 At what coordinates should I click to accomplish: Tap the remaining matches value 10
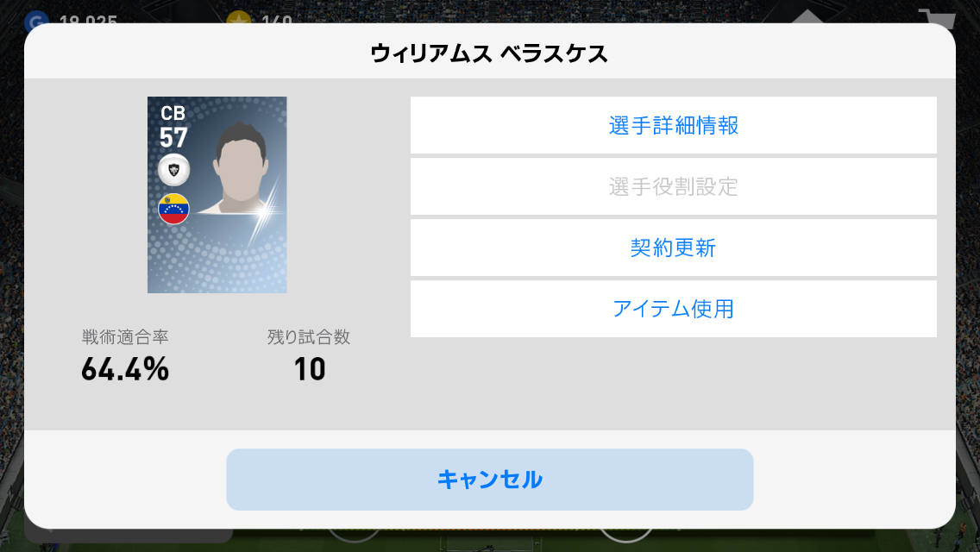[x=309, y=369]
